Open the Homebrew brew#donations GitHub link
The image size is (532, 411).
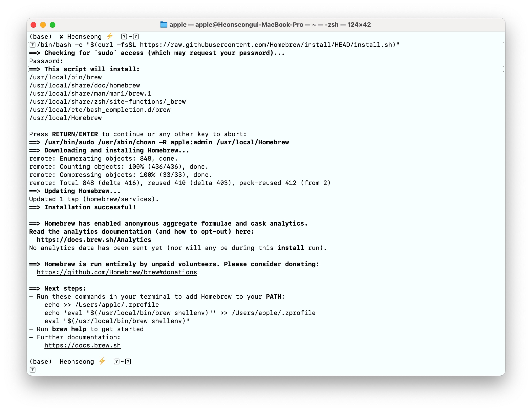coord(117,272)
